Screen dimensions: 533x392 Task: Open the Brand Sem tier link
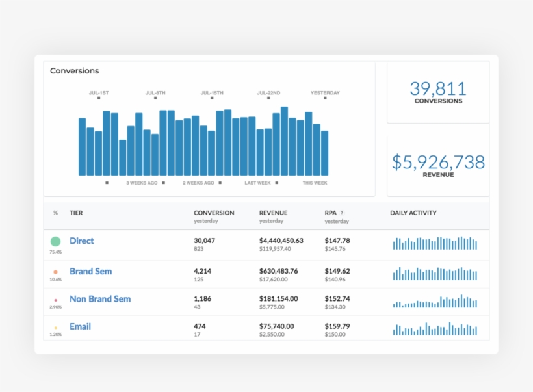click(x=90, y=271)
